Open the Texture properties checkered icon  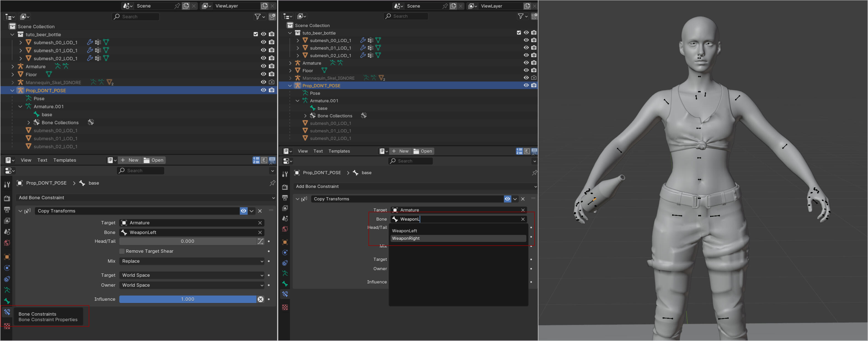[x=7, y=326]
